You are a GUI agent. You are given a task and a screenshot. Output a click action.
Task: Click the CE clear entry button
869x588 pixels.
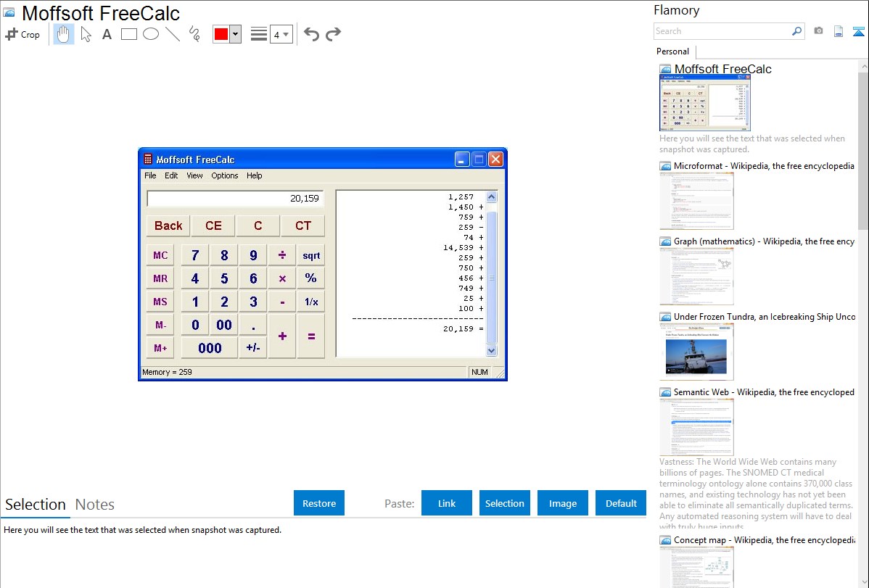tap(213, 225)
